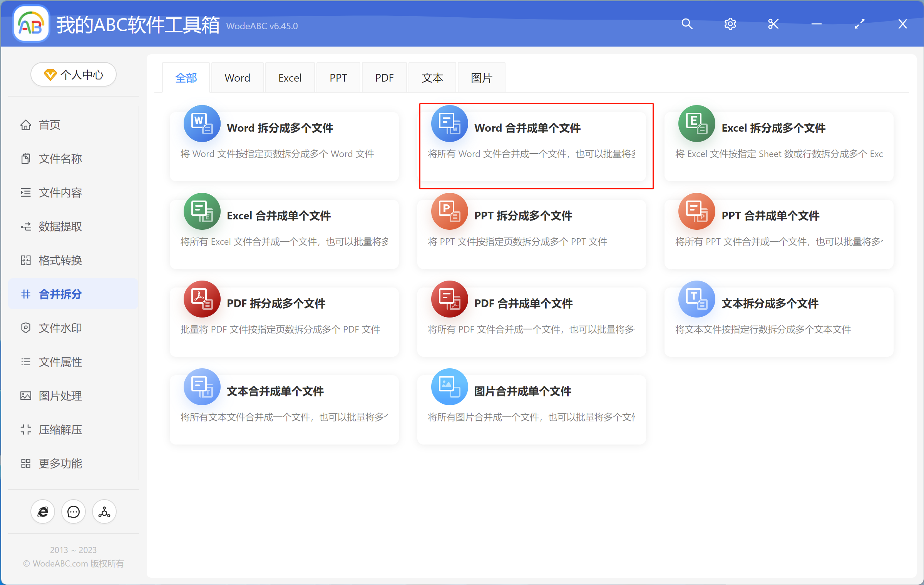Open the 更多功能 more functions section
Screen dimensions: 924x585
click(60, 463)
